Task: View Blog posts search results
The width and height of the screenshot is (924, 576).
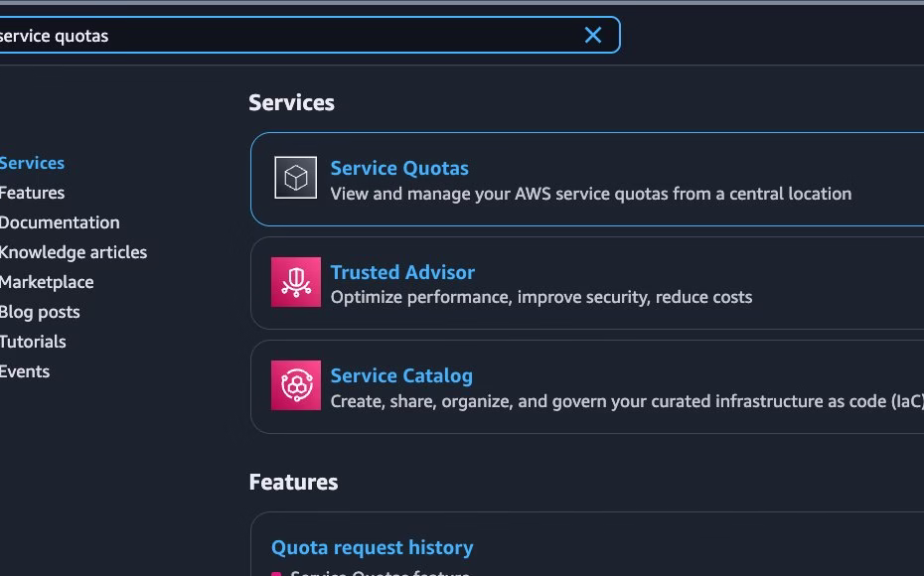Action: 40,312
